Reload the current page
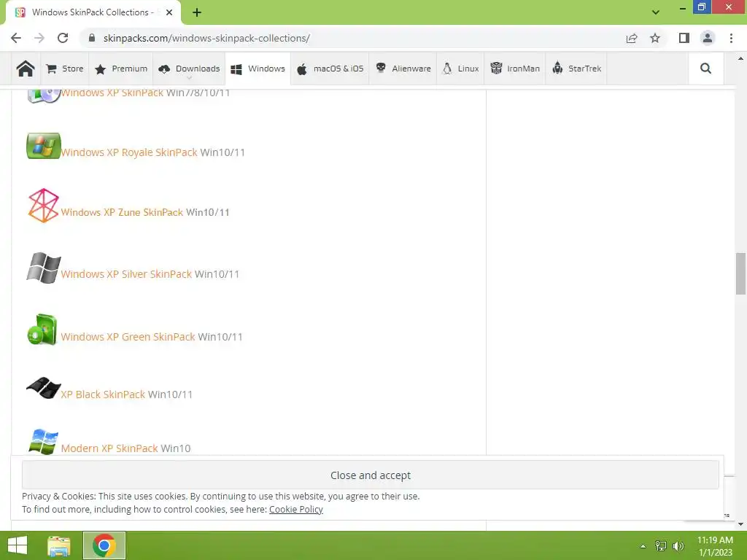This screenshot has height=560, width=747. coord(63,38)
